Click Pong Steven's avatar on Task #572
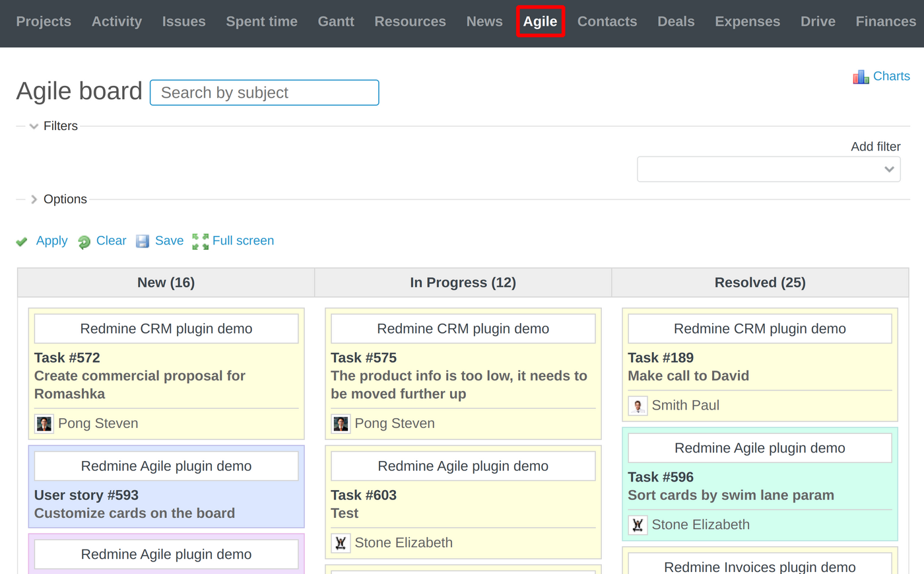 pos(44,423)
